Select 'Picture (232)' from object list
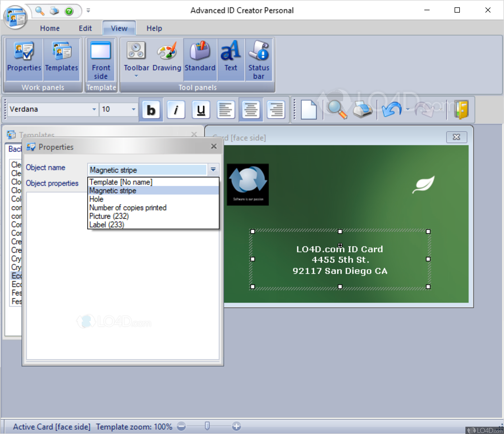Screen dimensions: 504x434 (x=153, y=216)
